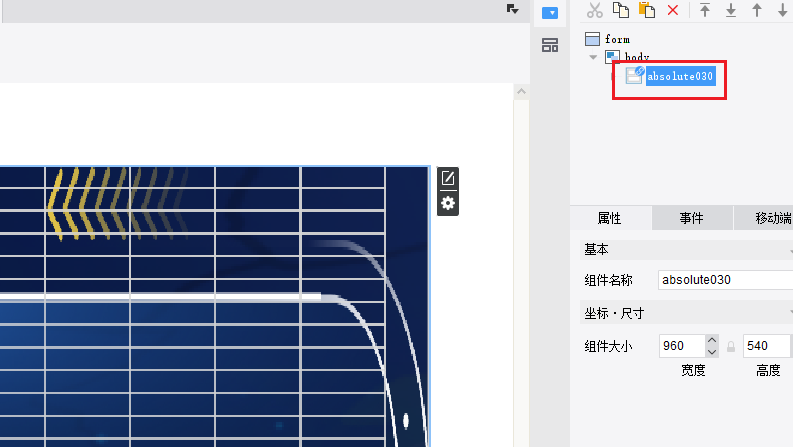Select the absolute030 tree item
The image size is (793, 447).
point(680,76)
